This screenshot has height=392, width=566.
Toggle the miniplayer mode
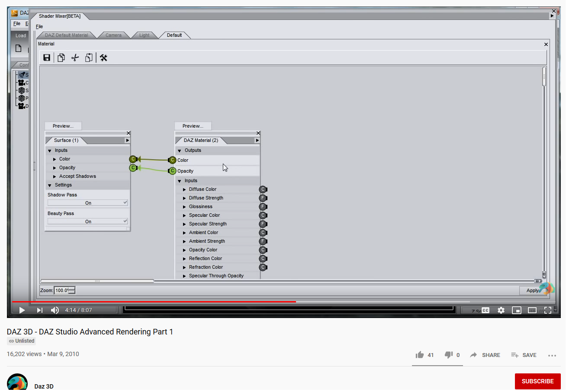[x=517, y=310]
